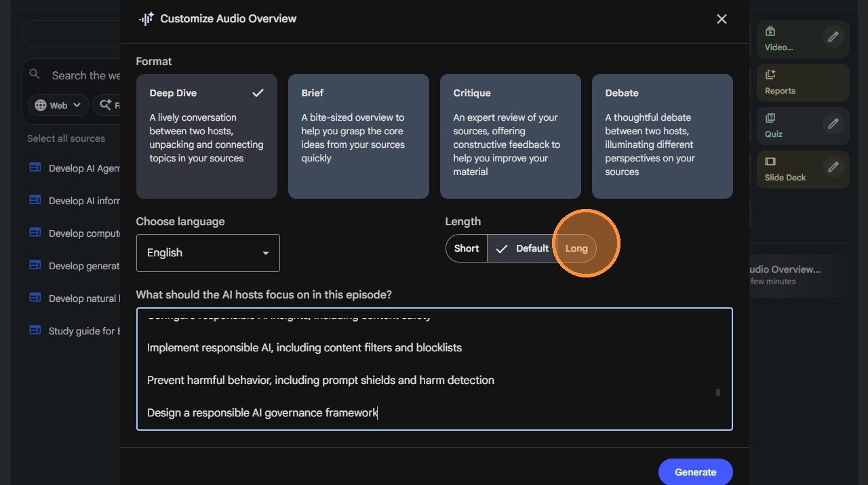Viewport: 868px width, 485px height.
Task: Select the Default length option
Action: [x=522, y=248]
